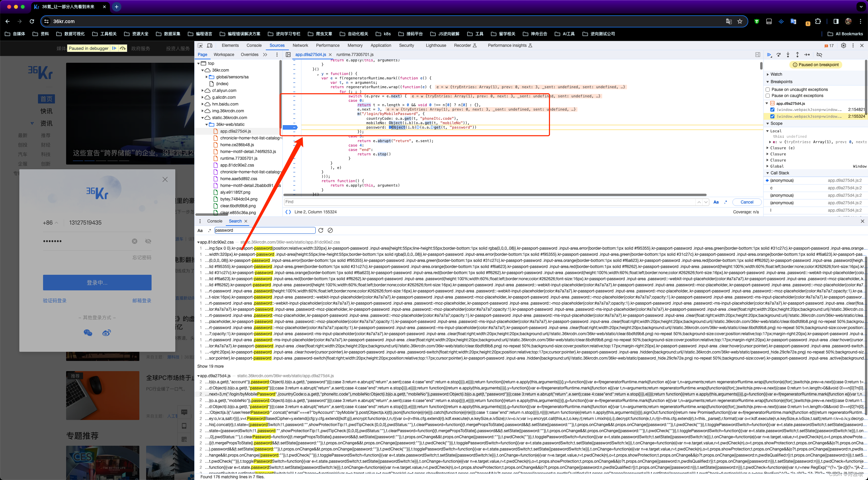Screen dimensions: 868x480
Task: Toggle password visibility eye icon
Action: pos(148,241)
